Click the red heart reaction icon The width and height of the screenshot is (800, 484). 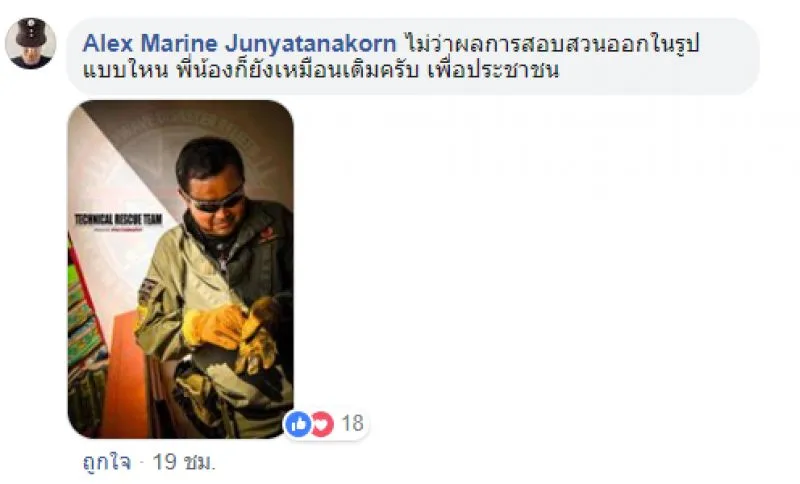[323, 423]
